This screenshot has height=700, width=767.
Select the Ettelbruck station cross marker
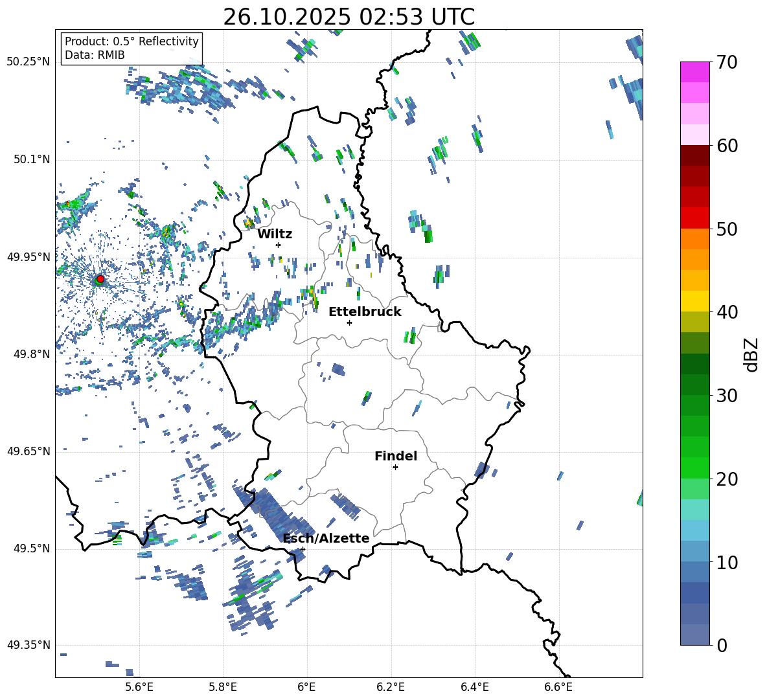349,322
